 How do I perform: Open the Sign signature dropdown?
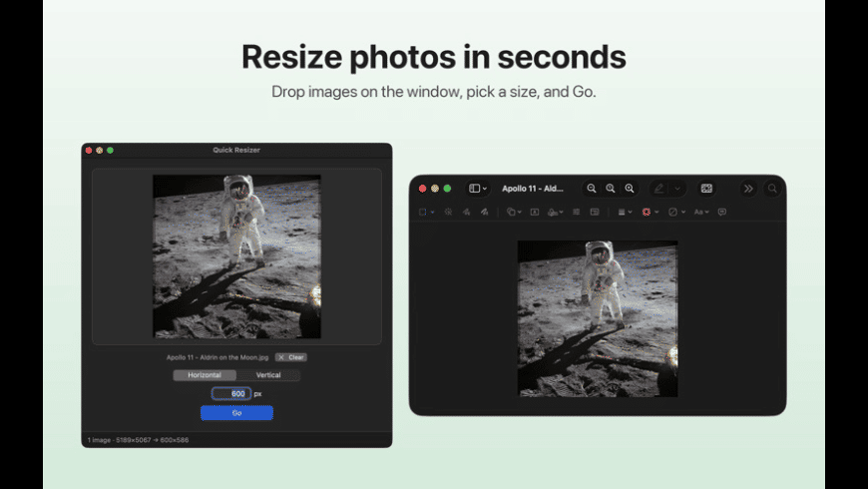556,212
